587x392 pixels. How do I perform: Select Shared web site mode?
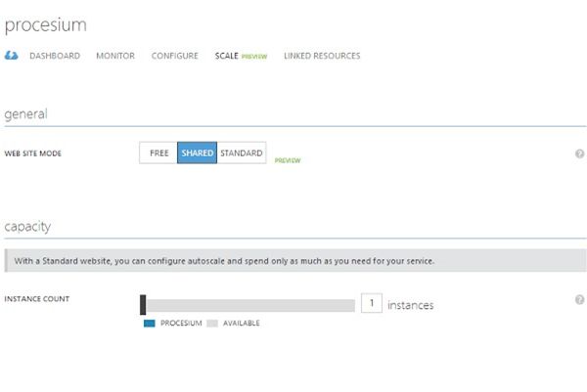(198, 152)
